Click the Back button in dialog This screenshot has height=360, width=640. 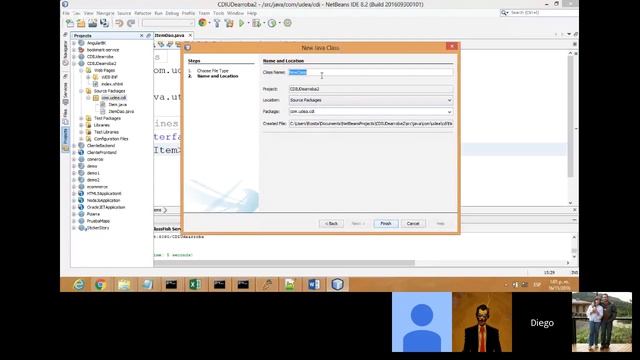coord(331,224)
